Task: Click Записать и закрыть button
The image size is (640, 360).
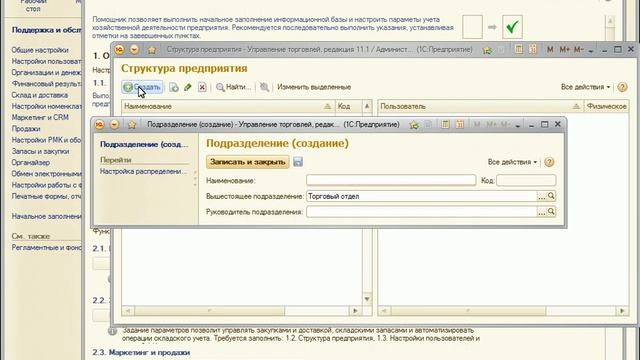Action: point(248,162)
